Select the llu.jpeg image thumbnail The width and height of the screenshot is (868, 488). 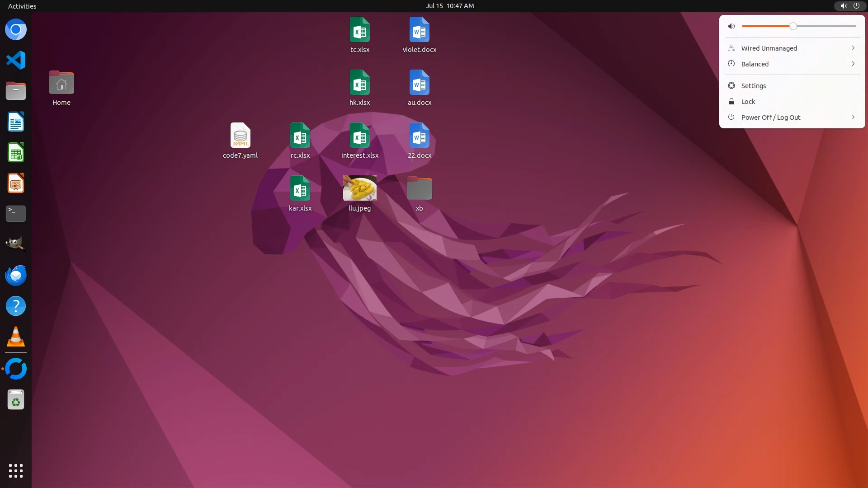click(359, 188)
